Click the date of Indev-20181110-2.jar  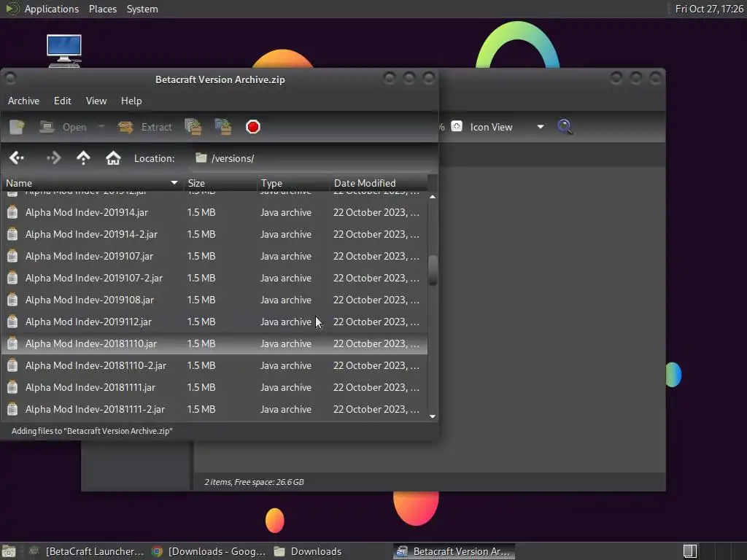point(376,366)
